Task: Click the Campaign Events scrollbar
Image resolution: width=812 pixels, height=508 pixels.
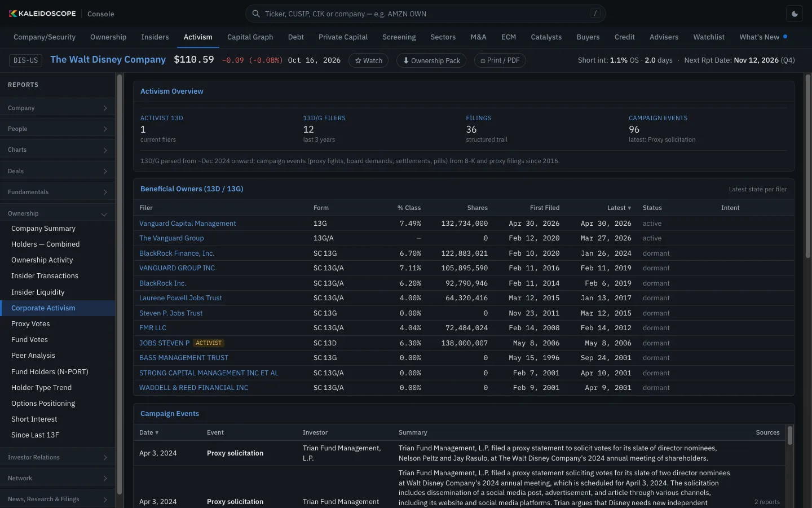Action: tap(790, 435)
